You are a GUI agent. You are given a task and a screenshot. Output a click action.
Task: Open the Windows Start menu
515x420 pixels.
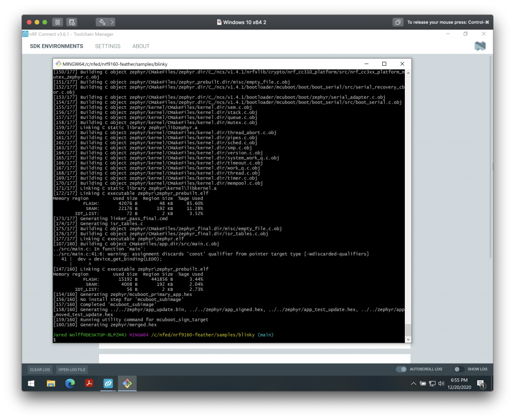click(x=31, y=383)
